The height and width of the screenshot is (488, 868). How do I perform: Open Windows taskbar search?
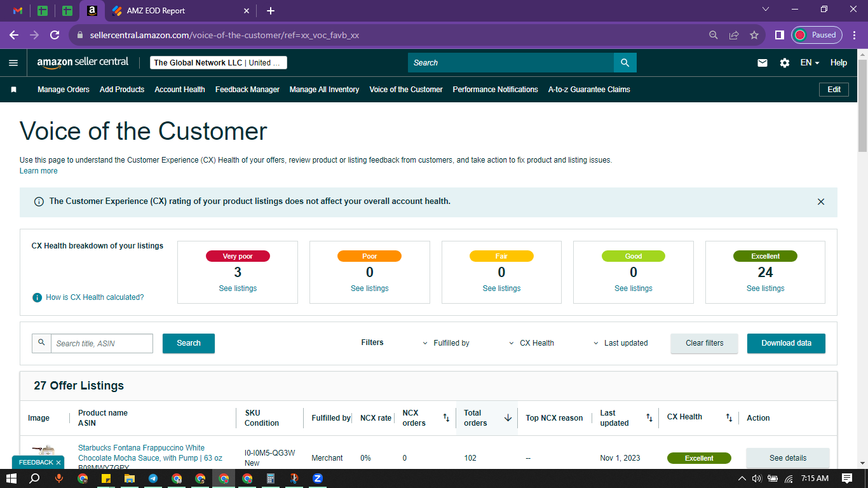(35, 478)
